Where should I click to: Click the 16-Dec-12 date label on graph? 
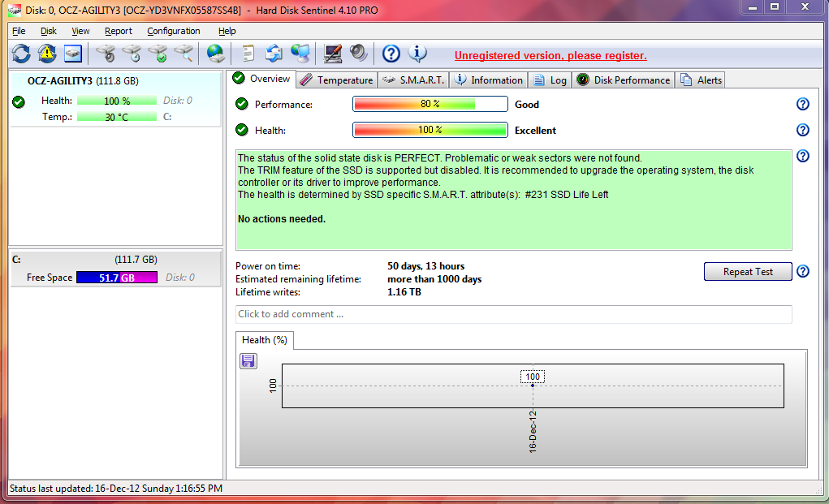pos(533,432)
